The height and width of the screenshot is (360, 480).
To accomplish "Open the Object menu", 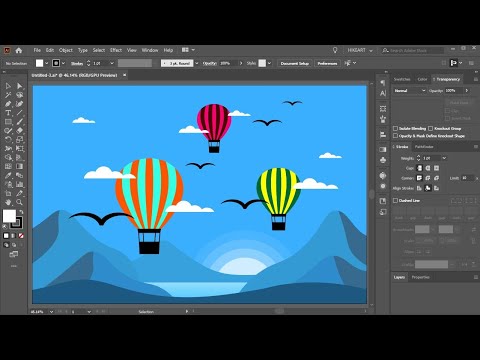I will [66, 50].
